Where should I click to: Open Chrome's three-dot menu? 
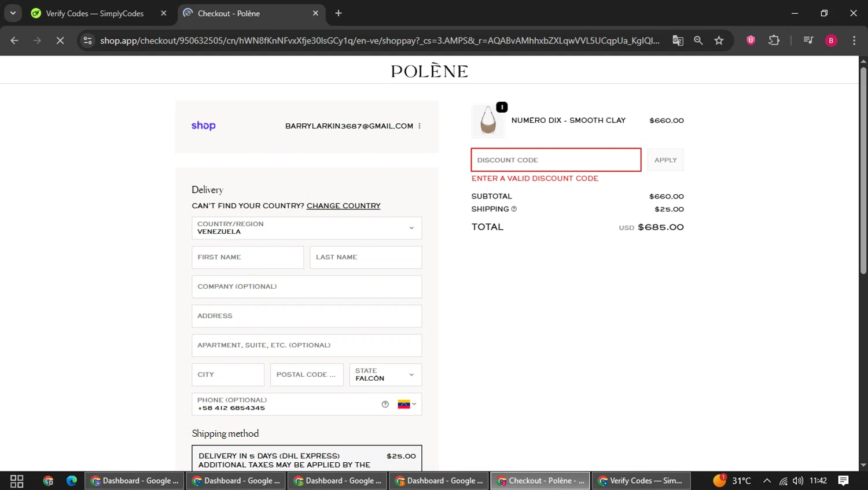pos(854,40)
